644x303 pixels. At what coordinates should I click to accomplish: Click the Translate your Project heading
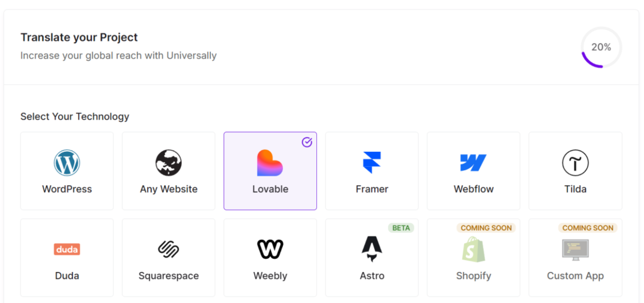79,37
